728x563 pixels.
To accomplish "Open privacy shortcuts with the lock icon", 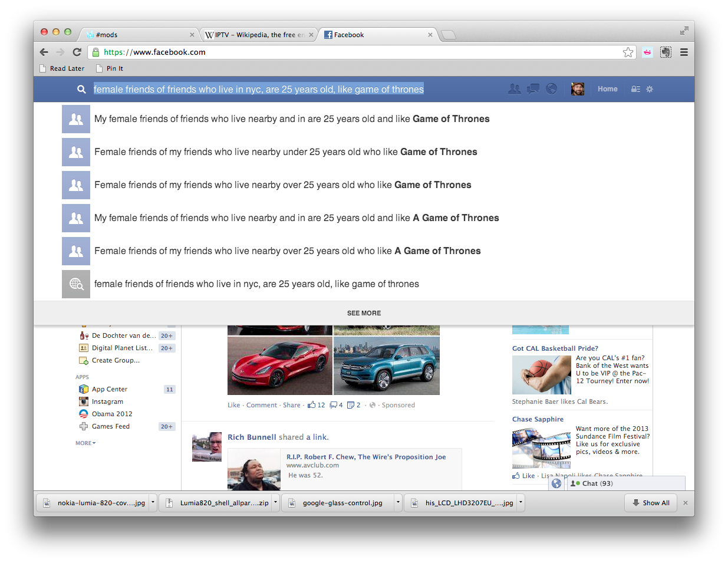I will 635,89.
